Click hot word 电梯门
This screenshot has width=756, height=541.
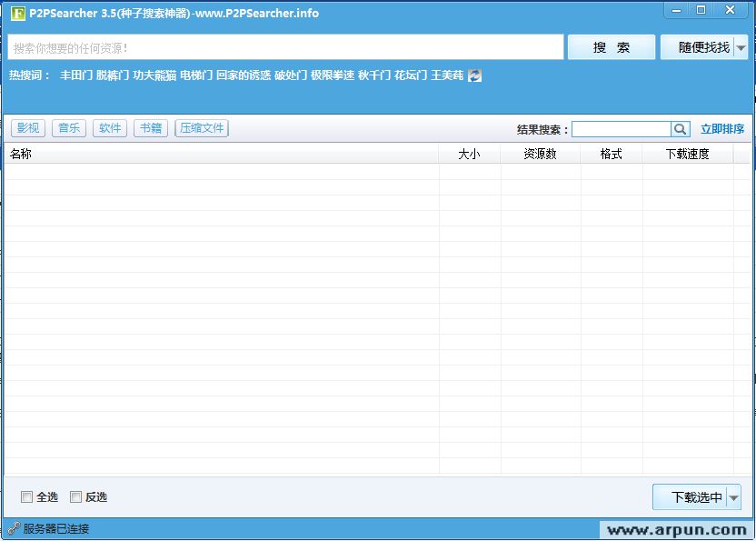coord(196,75)
